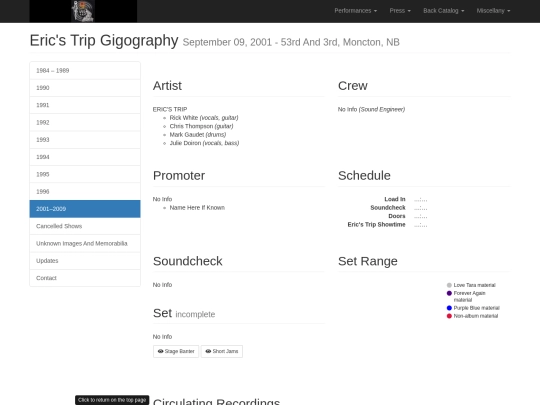Viewport: 540px width, 405px height.
Task: Open the Performances dropdown menu
Action: tap(355, 11)
